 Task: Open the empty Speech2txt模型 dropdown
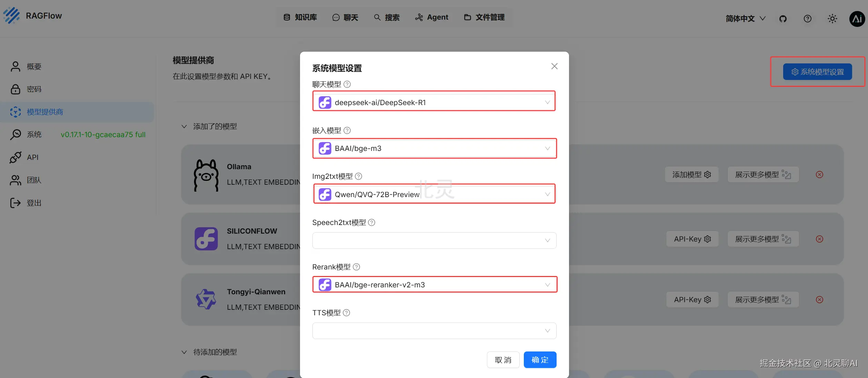[x=434, y=240]
